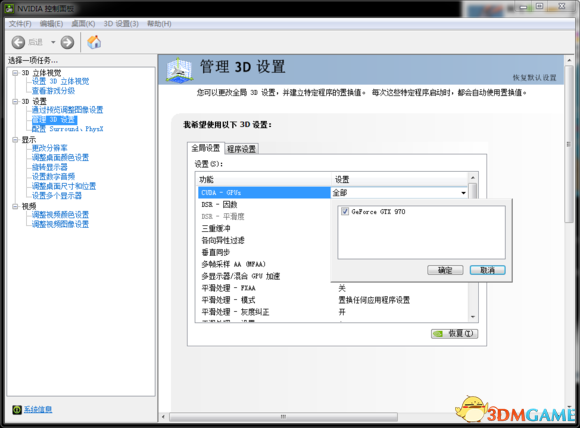The height and width of the screenshot is (428, 580).
Task: Select the CUDA - GPUs feature row
Action: pos(264,193)
